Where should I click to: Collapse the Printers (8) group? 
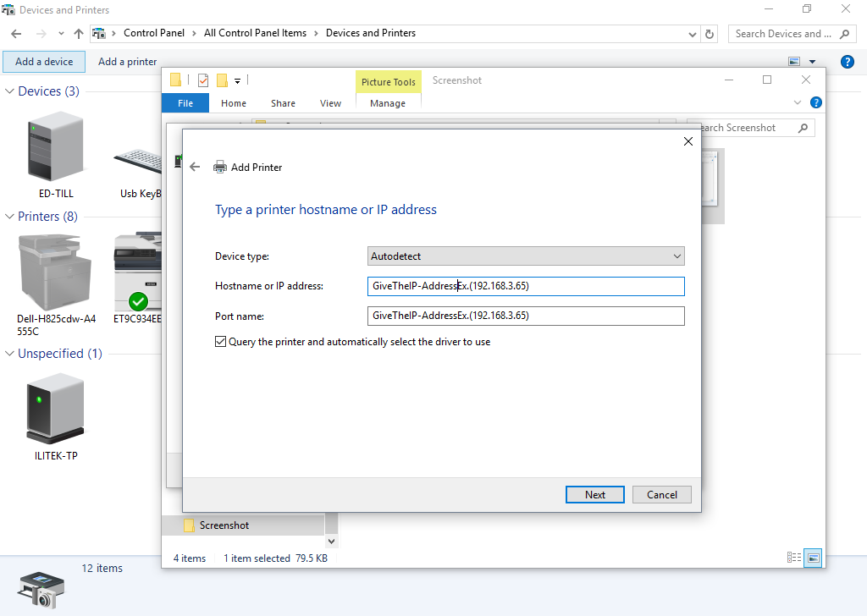pyautogui.click(x=10, y=217)
